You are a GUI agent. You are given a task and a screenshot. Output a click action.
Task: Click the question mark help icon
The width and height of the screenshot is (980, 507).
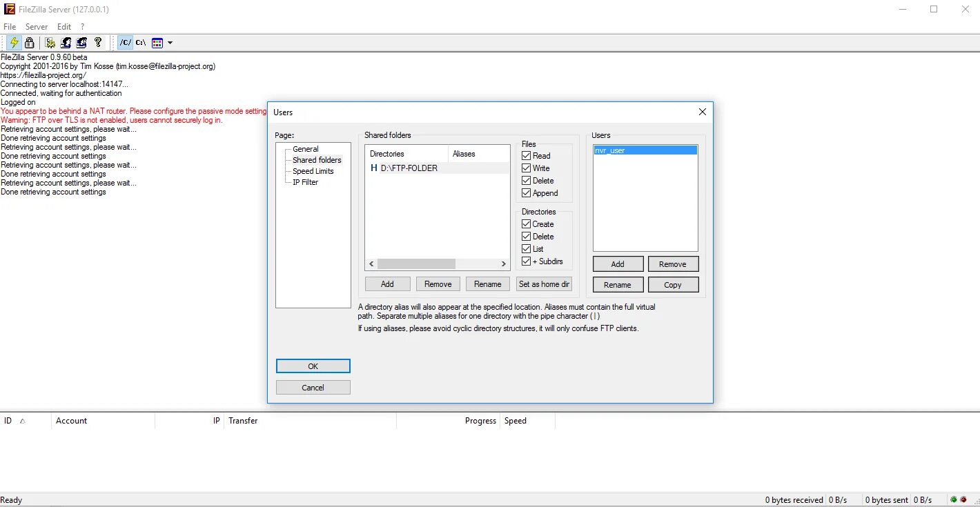tap(98, 43)
